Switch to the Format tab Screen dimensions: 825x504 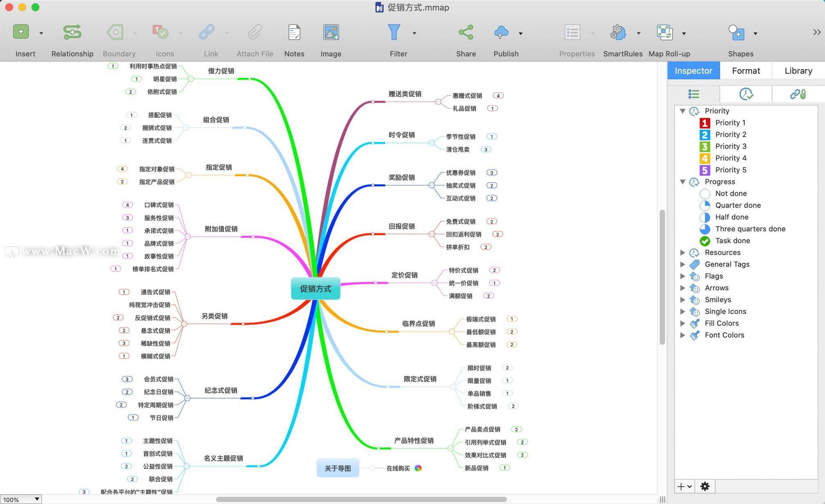tap(745, 70)
